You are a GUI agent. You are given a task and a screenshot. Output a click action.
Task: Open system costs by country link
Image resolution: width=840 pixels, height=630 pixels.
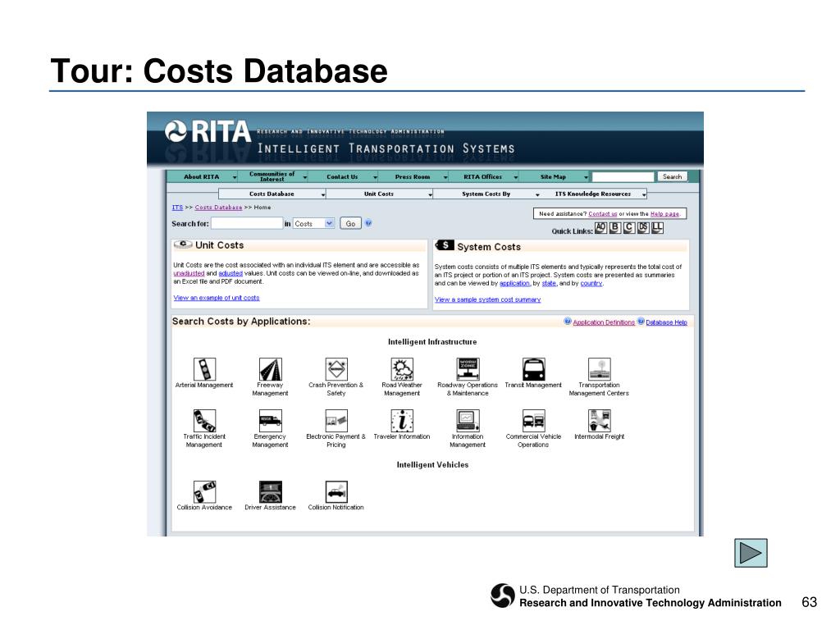(x=591, y=283)
